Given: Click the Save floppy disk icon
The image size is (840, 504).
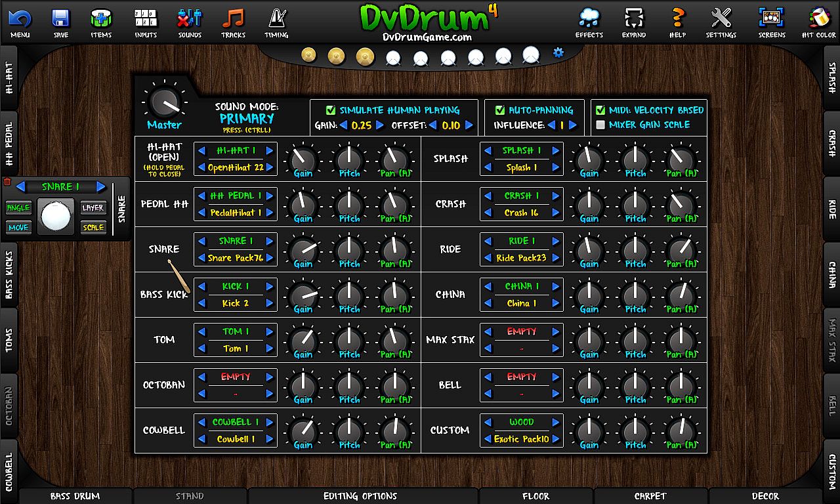Looking at the screenshot, I should (61, 18).
